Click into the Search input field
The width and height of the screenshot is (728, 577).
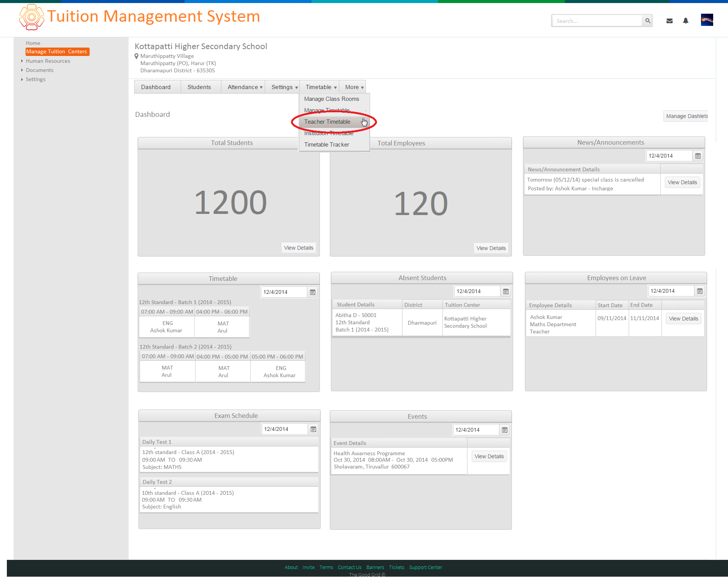[597, 21]
